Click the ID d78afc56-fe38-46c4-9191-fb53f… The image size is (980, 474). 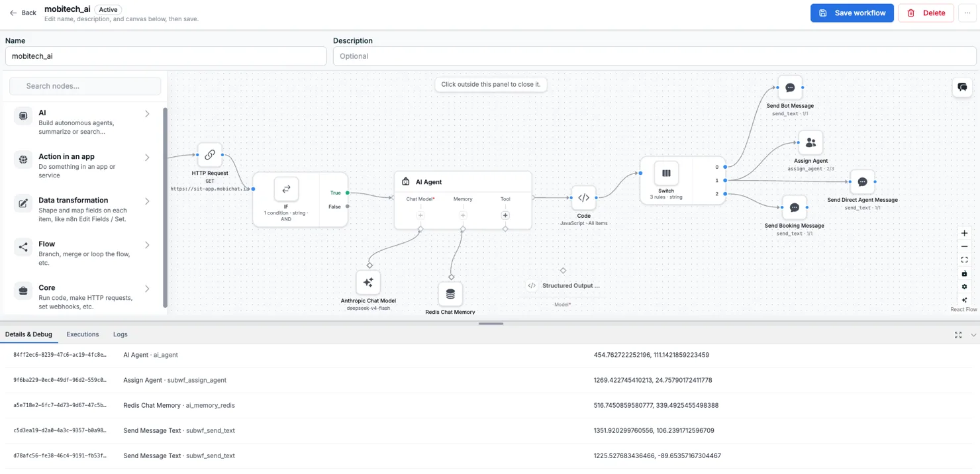coord(60,455)
